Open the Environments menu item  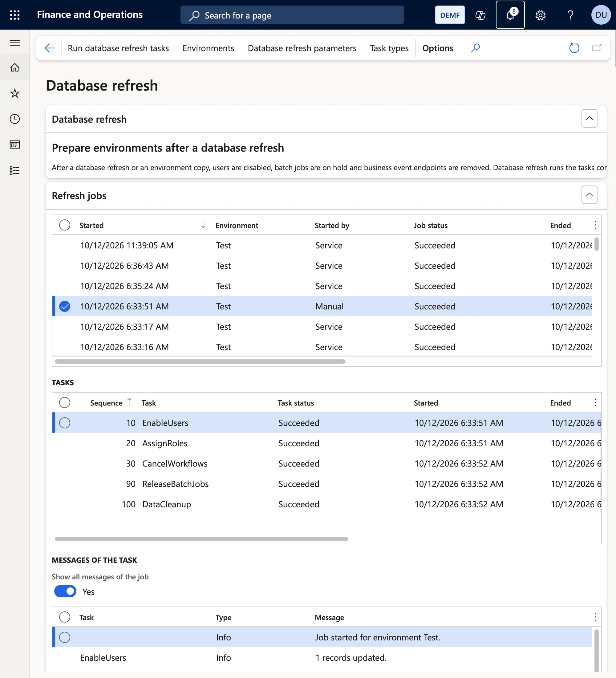(208, 48)
